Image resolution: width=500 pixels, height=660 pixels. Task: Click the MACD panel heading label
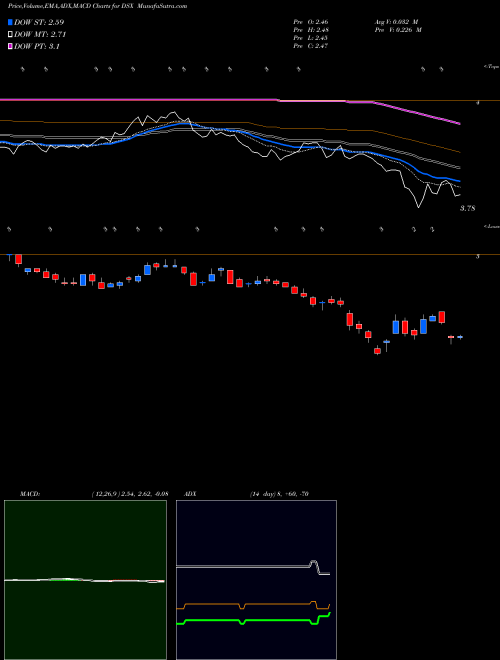(x=29, y=494)
